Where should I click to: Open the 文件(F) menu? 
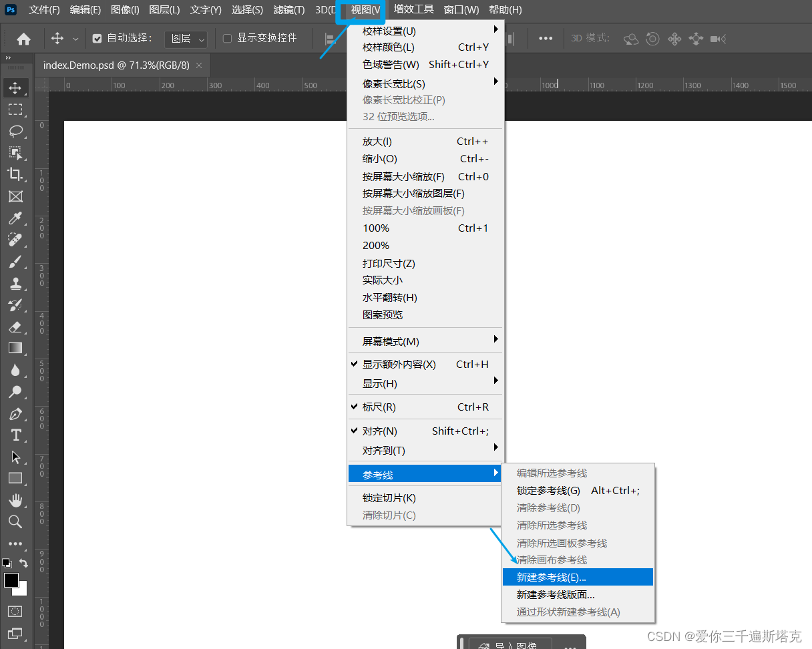click(x=44, y=10)
